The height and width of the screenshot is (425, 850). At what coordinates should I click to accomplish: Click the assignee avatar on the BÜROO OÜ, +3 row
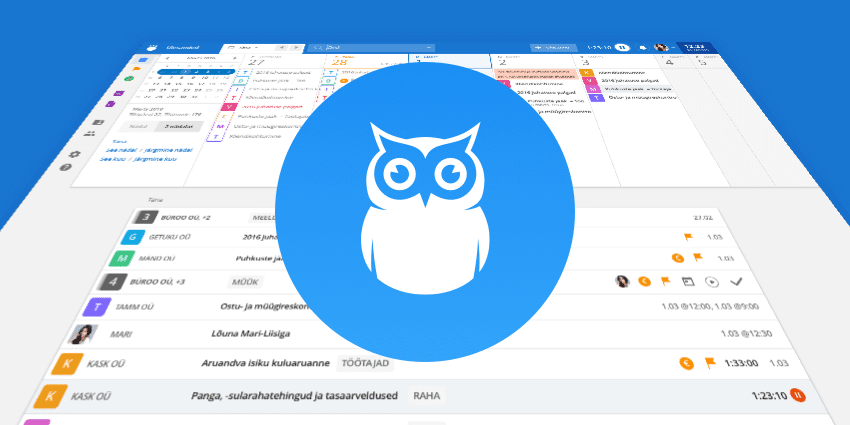(622, 281)
